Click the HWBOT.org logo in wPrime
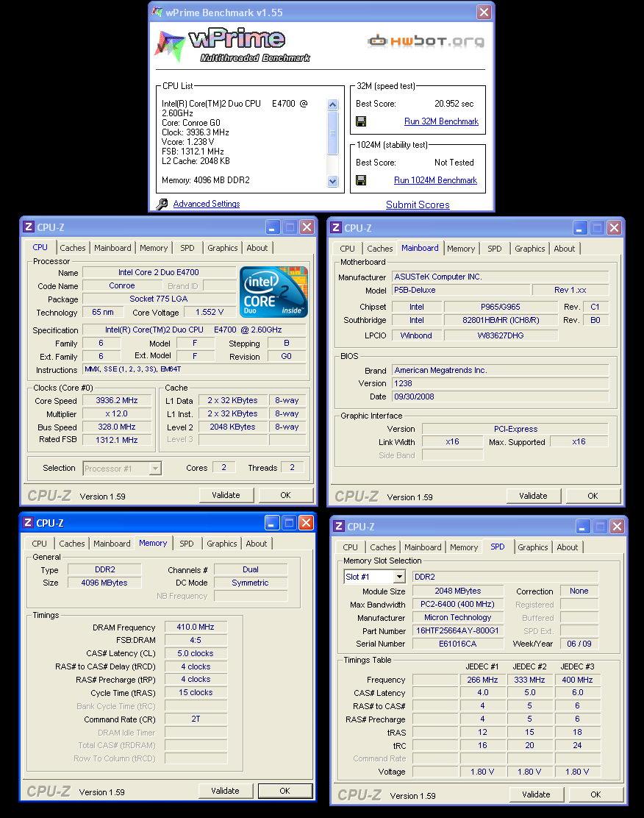The height and width of the screenshot is (818, 644). 426,40
